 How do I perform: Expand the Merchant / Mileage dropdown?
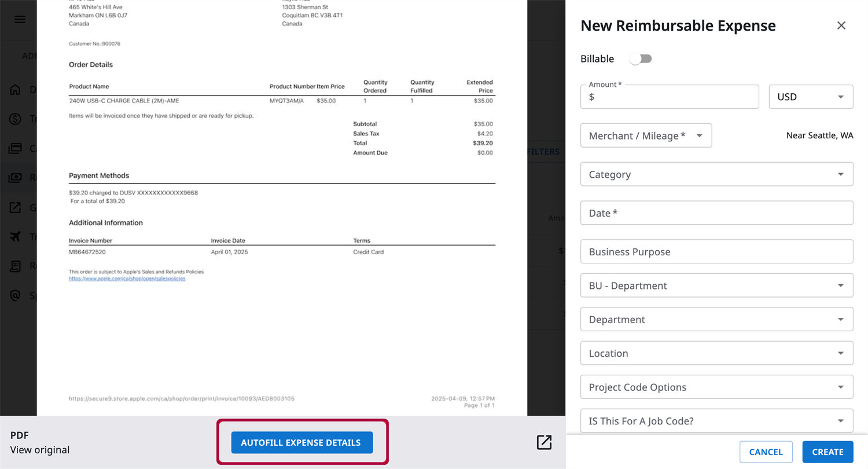(646, 135)
